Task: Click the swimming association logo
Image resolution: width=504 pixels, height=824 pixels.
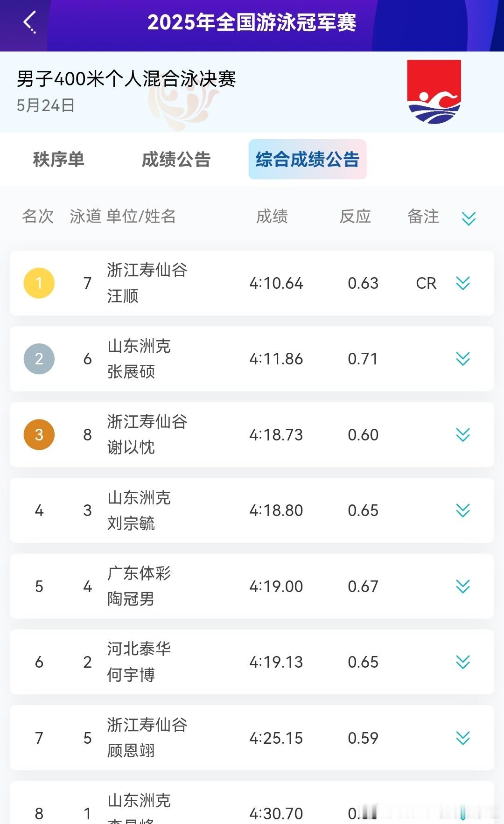Action: coord(434,91)
